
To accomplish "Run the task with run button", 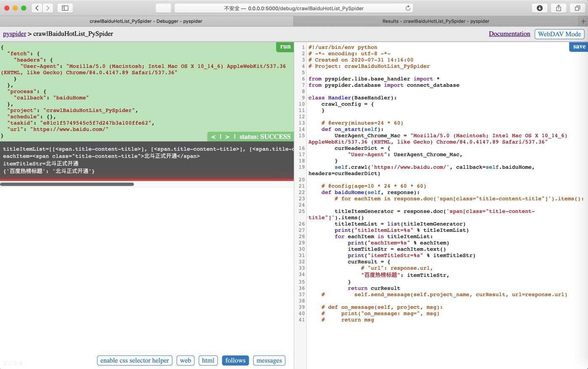I will point(285,47).
